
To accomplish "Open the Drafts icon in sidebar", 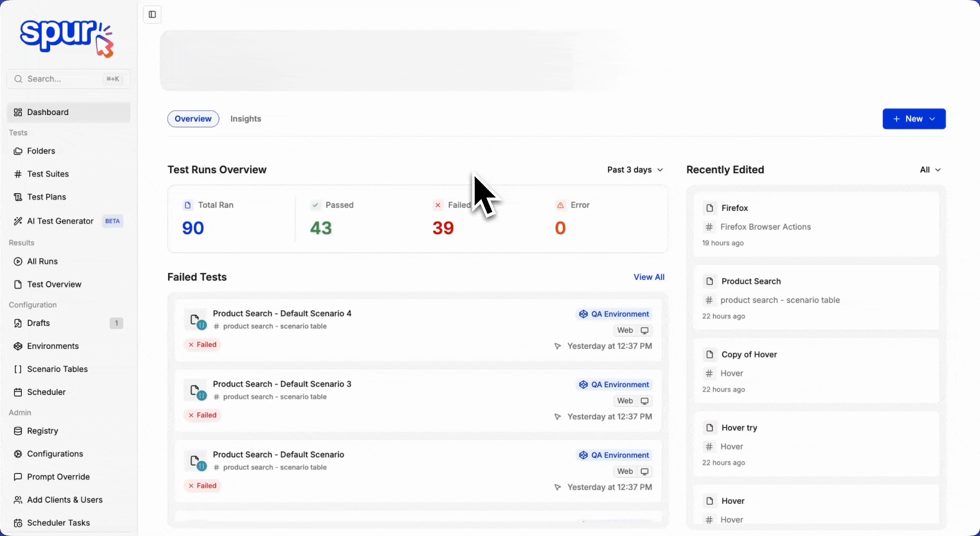I will [x=18, y=323].
